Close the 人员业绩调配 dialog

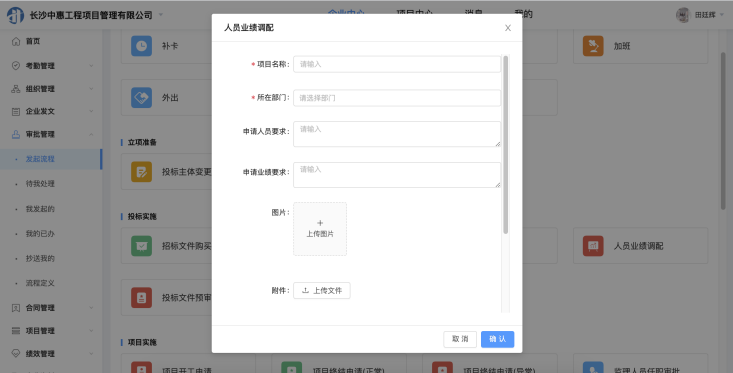point(508,28)
